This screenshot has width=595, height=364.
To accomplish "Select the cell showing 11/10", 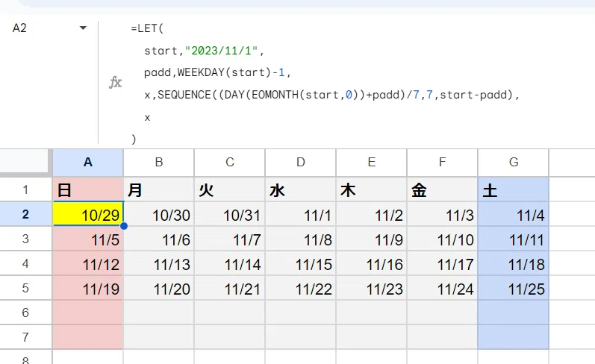I will tap(443, 239).
